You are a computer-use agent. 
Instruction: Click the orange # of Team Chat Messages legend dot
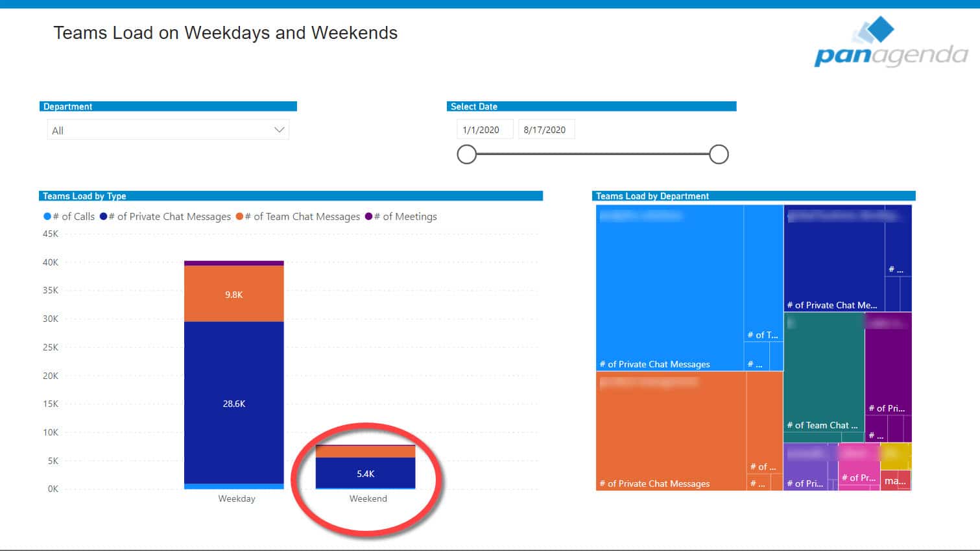click(239, 216)
